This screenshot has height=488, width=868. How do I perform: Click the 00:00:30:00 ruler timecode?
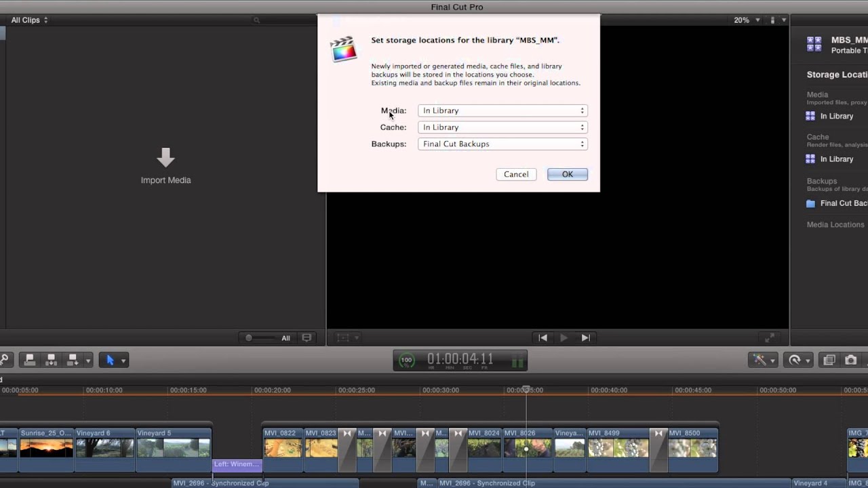click(441, 390)
